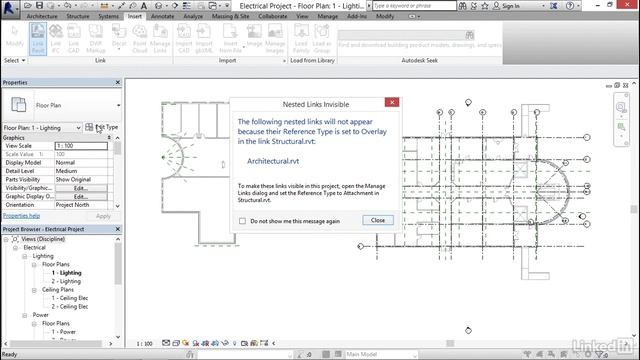Open the Floor Plan type selector dropdown
This screenshot has height=360, width=640.
118,105
